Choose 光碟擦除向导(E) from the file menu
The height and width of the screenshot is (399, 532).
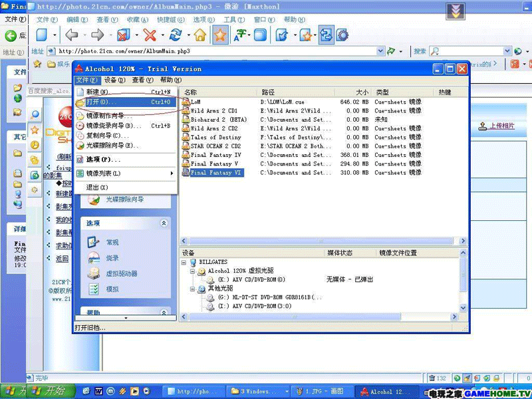click(x=126, y=146)
